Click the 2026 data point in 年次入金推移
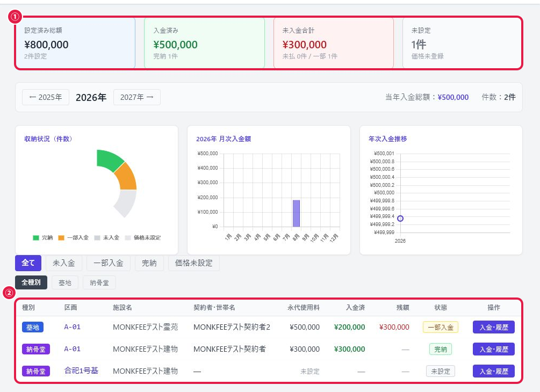The width and height of the screenshot is (540, 392). 400,219
